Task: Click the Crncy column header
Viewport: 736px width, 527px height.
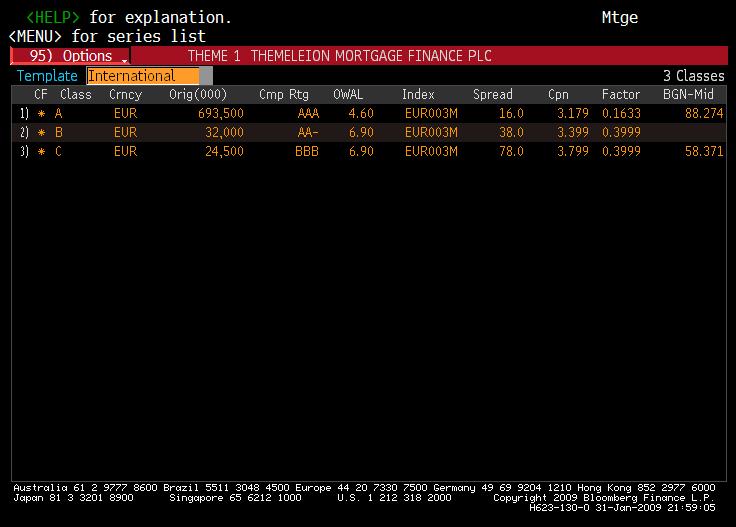Action: point(125,95)
